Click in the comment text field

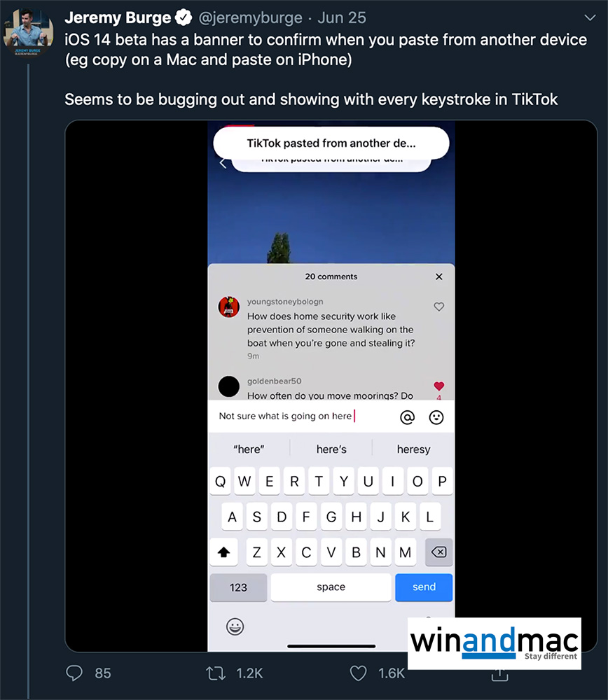pos(304,416)
